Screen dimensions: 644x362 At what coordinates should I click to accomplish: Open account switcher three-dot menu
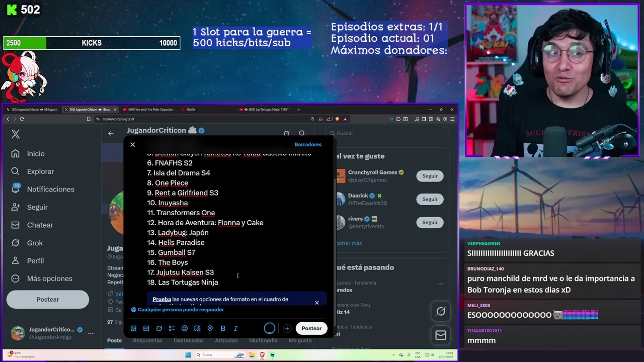(91, 333)
